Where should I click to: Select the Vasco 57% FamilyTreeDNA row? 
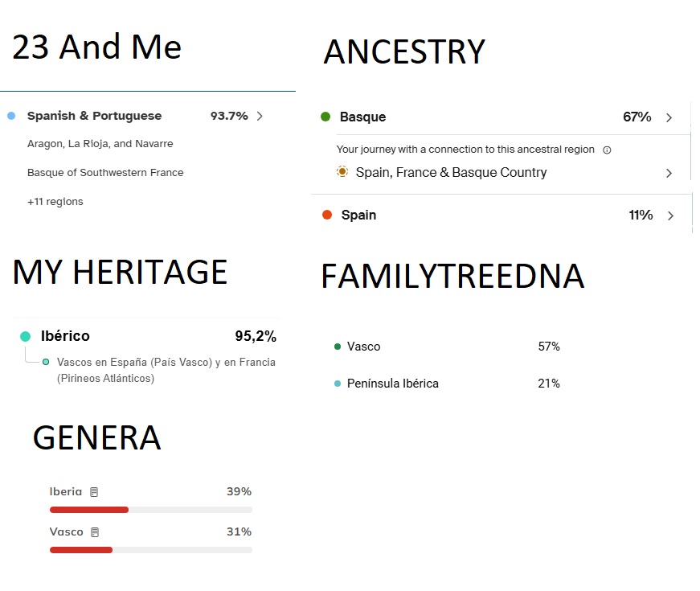(364, 347)
